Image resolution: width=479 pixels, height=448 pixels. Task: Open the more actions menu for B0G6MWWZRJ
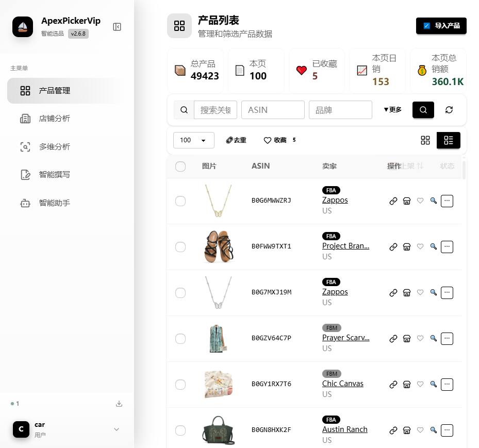click(447, 201)
